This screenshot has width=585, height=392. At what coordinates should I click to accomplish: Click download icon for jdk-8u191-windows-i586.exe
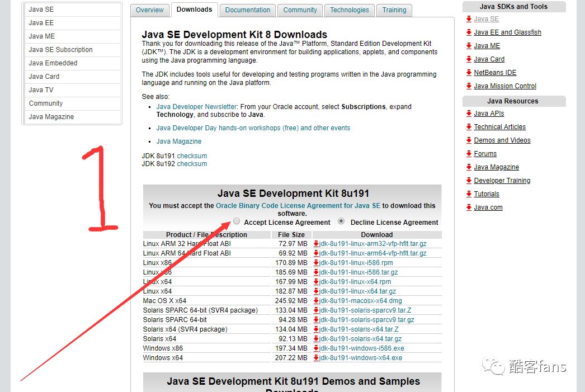pyautogui.click(x=316, y=348)
